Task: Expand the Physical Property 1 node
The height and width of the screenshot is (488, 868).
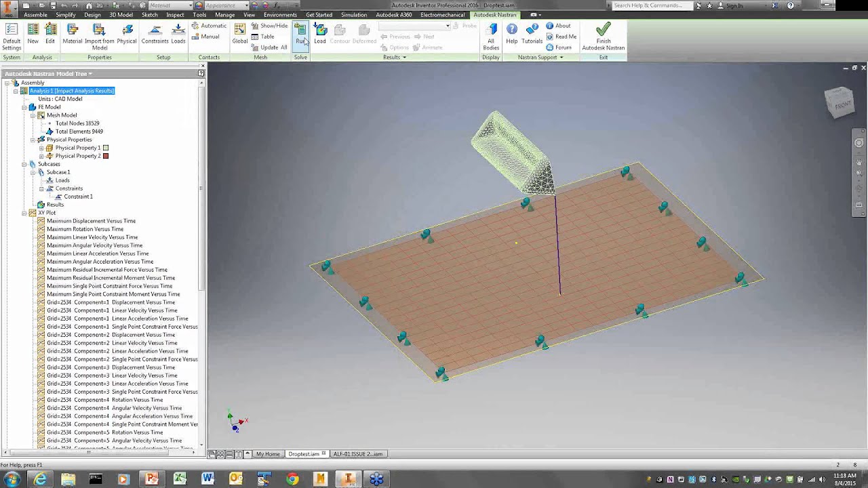Action: [x=41, y=148]
